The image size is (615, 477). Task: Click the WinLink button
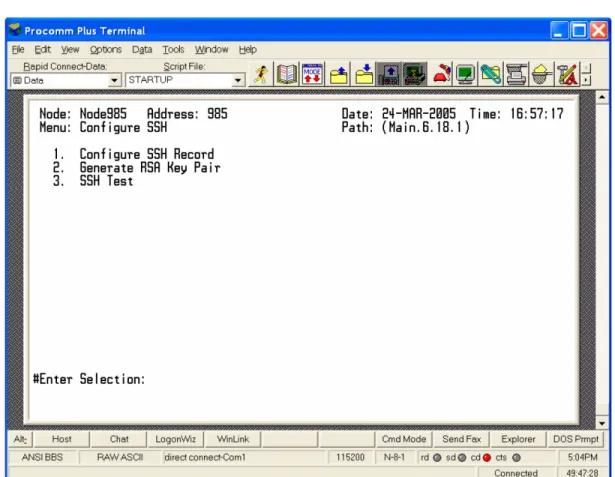(233, 439)
